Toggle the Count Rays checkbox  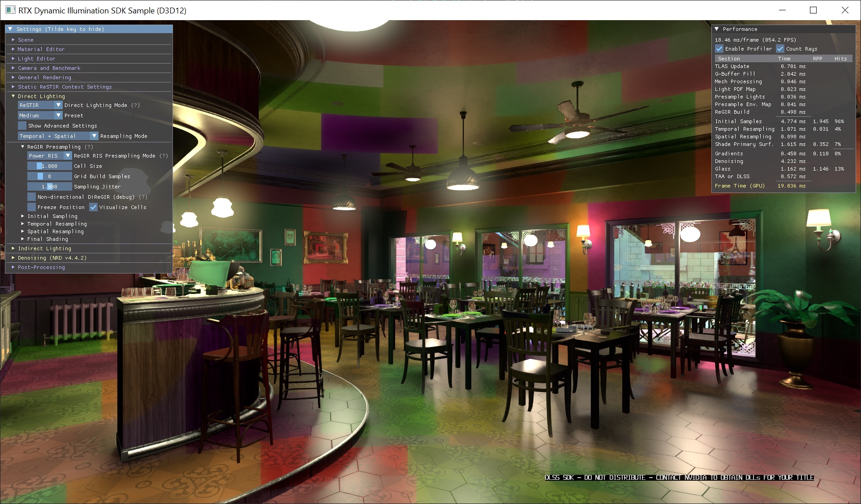[x=780, y=49]
